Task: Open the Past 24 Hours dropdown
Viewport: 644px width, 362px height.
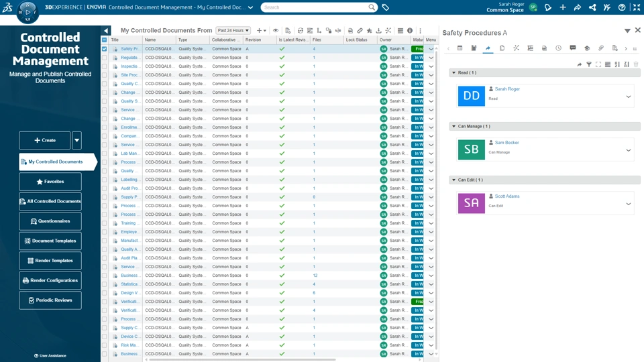Action: [233, 30]
